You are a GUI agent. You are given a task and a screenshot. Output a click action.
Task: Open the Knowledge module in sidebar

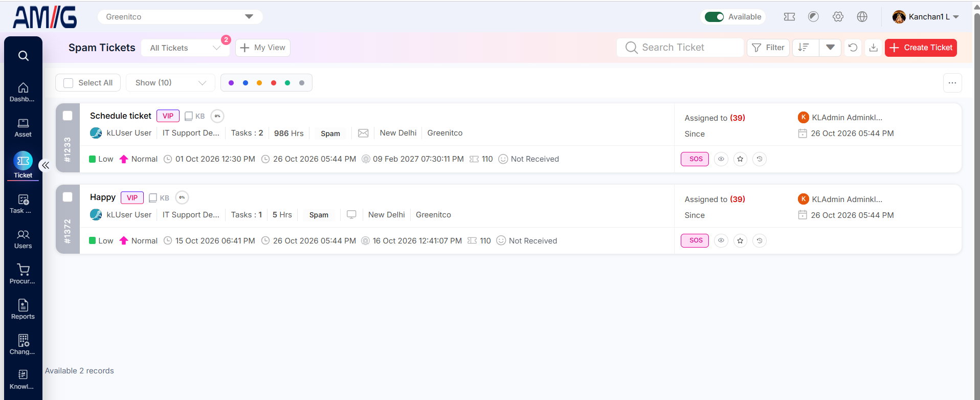23,380
